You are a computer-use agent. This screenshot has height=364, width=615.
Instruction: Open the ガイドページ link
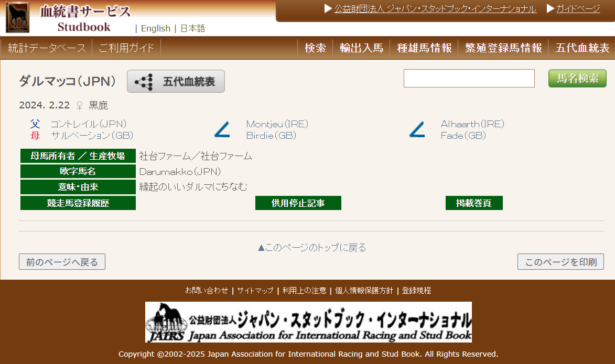point(578,8)
